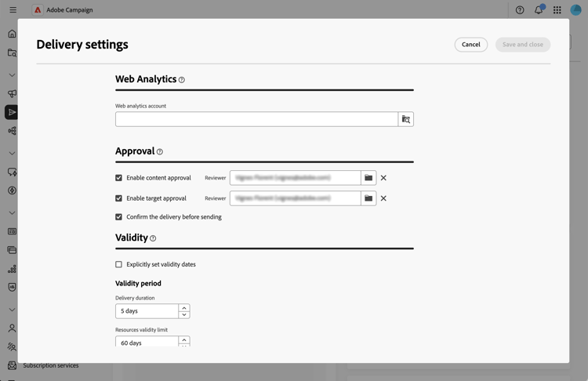Click the Web analytics account field
588x381 pixels.
tap(256, 119)
